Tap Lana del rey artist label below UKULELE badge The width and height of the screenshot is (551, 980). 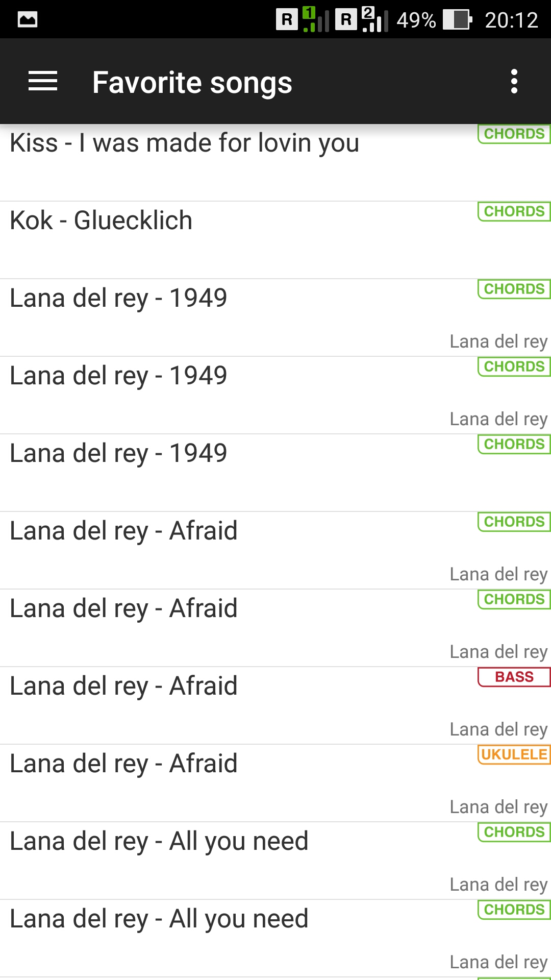(498, 807)
